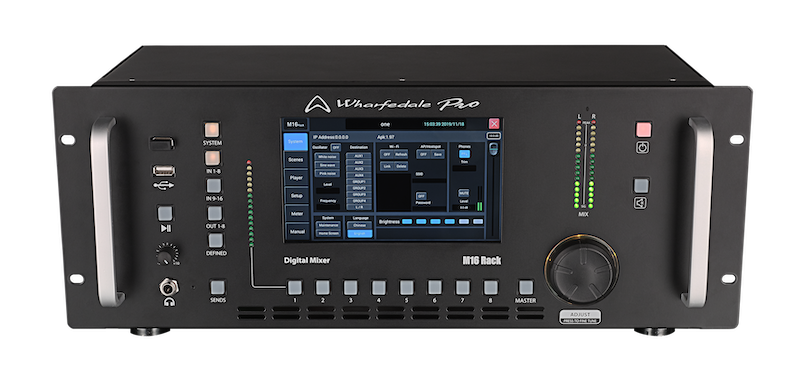Open the Scenes tab on touchscreen
This screenshot has width=800, height=380.
click(x=295, y=160)
